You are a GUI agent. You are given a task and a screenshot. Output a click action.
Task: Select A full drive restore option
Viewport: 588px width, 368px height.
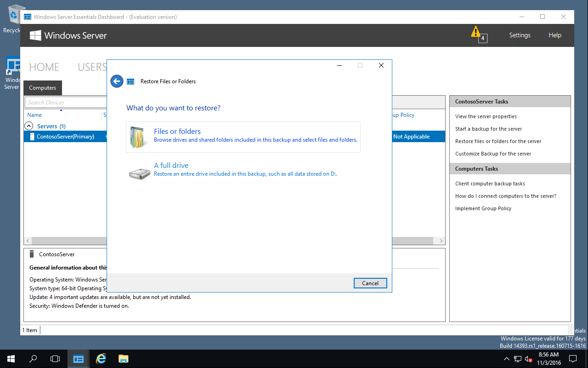click(243, 171)
